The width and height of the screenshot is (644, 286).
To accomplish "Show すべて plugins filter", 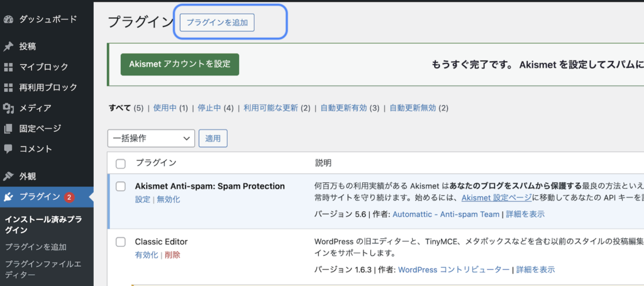I will (120, 108).
